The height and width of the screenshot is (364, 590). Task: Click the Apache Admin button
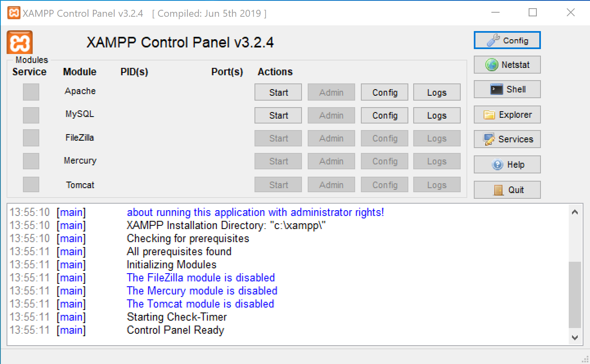coord(331,92)
